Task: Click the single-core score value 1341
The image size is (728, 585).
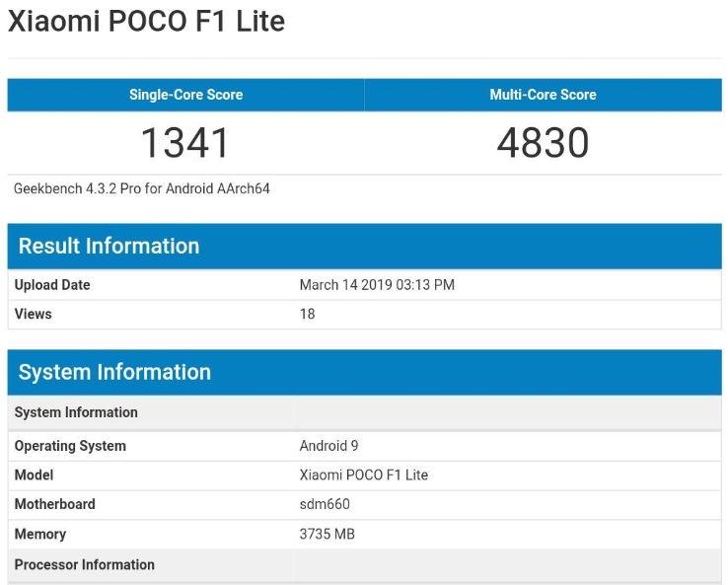Action: (x=185, y=142)
